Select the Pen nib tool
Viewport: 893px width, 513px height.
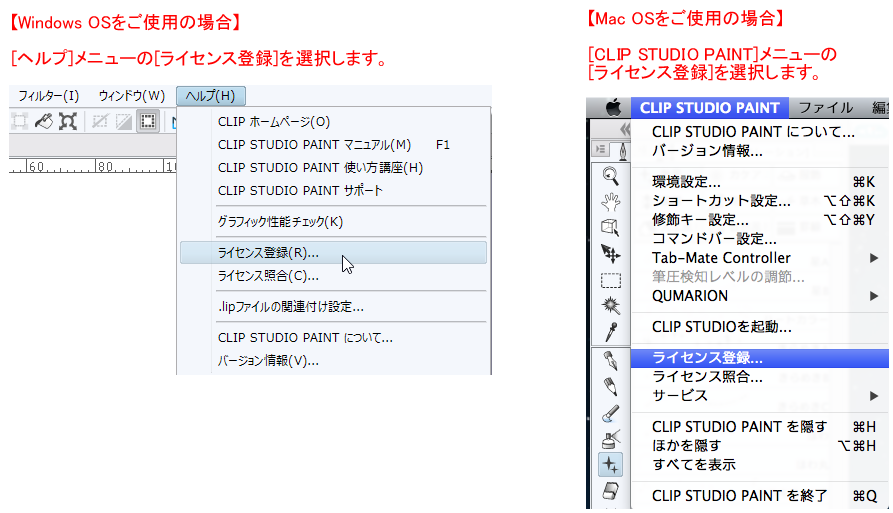(611, 360)
